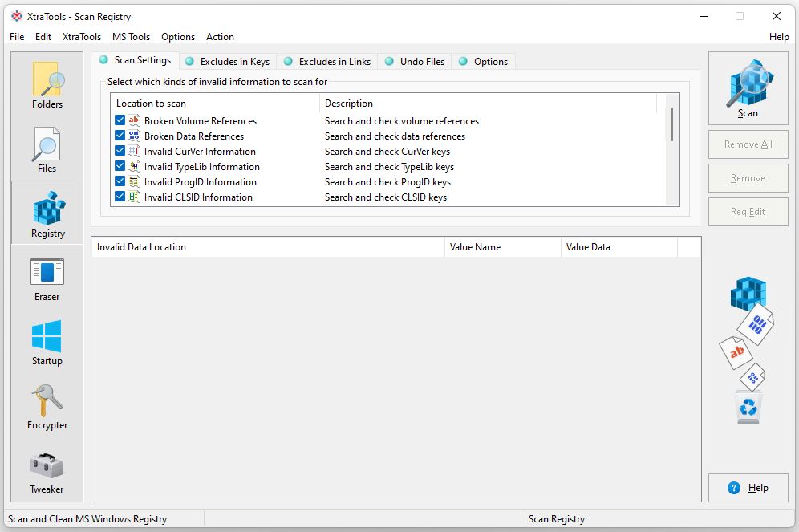The image size is (799, 532).
Task: Click the Invalid CurVer Information row icon
Action: click(133, 151)
